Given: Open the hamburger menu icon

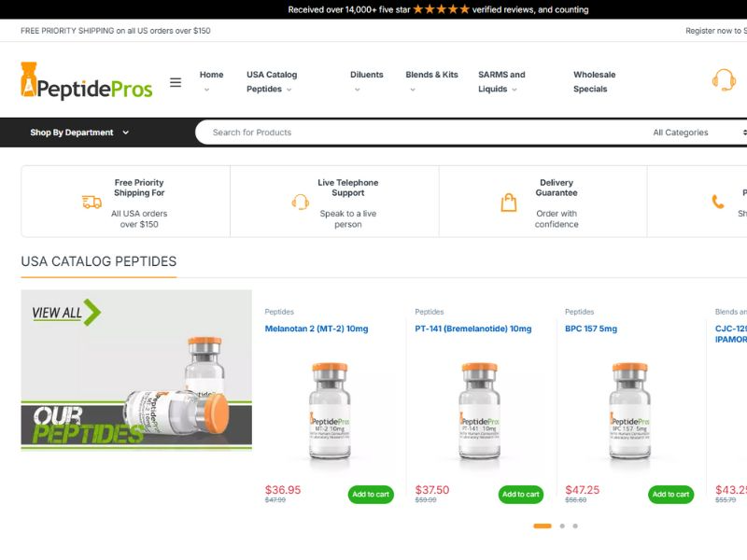Looking at the screenshot, I should pos(176,82).
